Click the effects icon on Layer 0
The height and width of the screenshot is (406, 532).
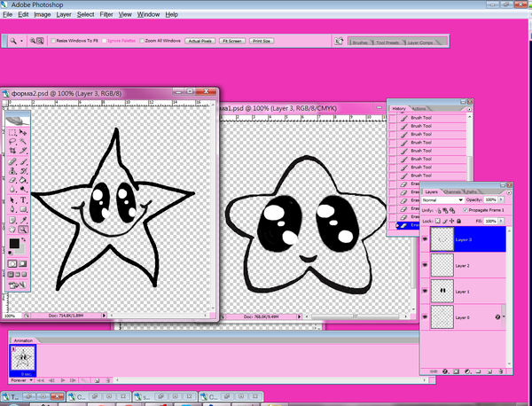[x=499, y=316]
